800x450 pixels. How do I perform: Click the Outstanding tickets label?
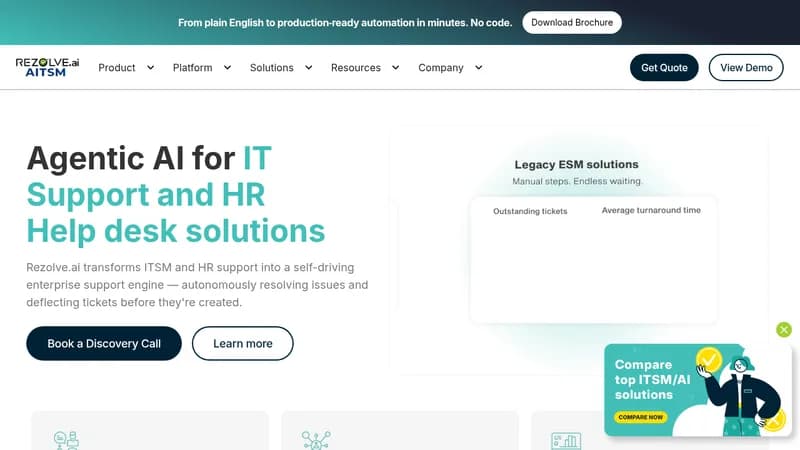click(530, 211)
